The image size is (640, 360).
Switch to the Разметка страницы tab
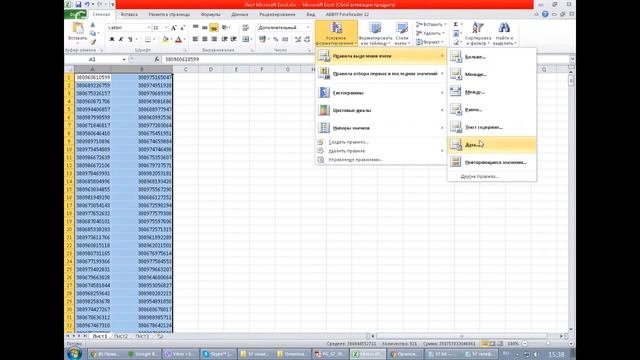coord(169,14)
